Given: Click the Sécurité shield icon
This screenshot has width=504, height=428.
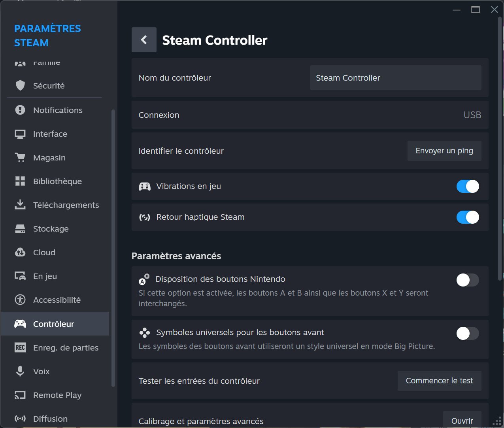Looking at the screenshot, I should pos(20,85).
